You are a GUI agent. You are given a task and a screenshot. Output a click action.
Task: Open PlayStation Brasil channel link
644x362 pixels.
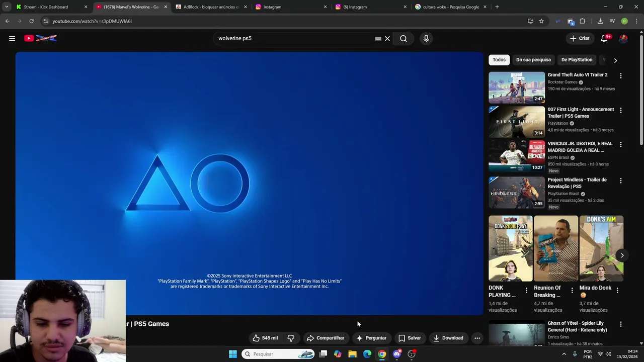click(563, 194)
